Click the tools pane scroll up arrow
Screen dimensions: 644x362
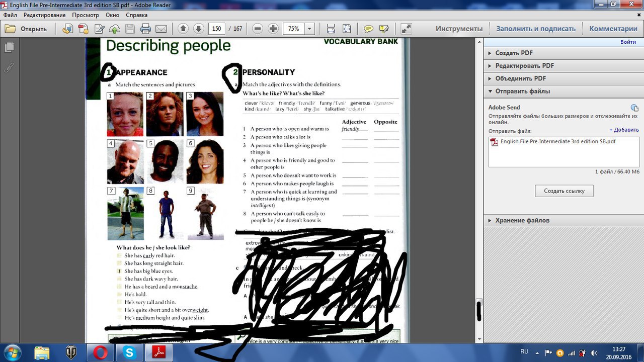pyautogui.click(x=479, y=43)
